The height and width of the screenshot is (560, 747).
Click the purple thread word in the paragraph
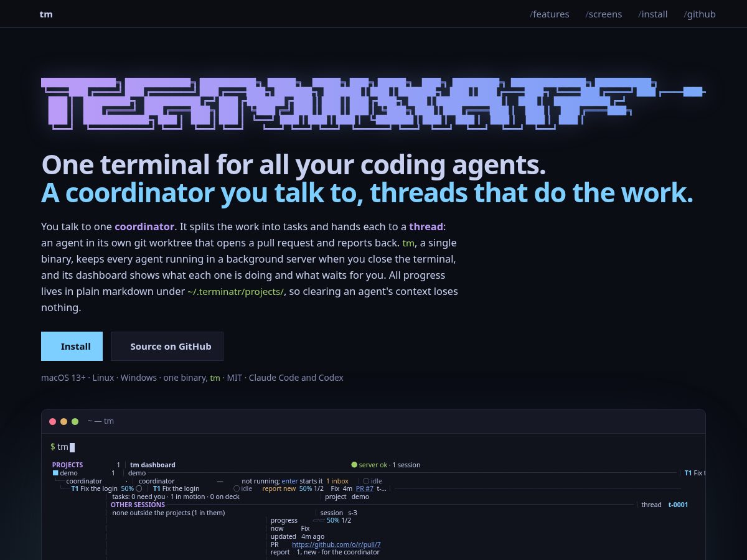pos(426,226)
